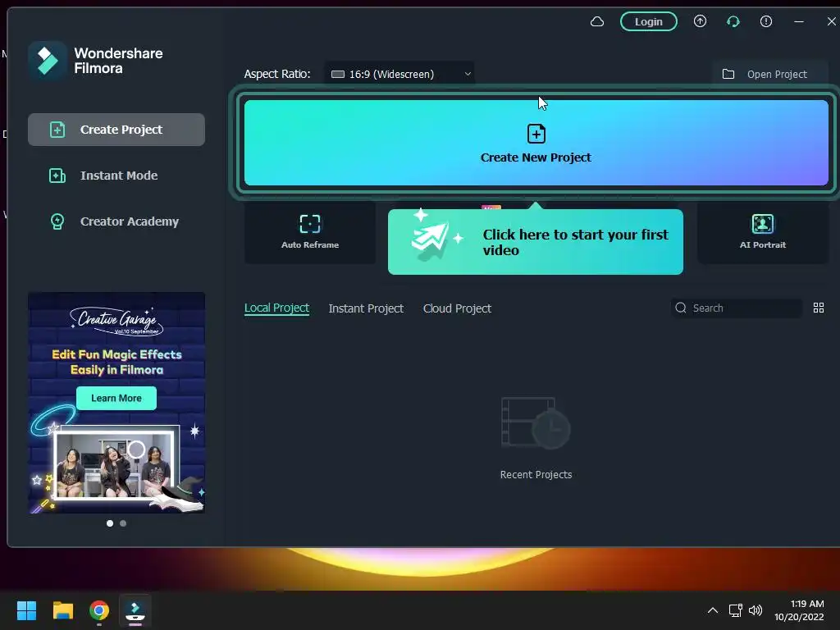Switch to the Local Project tab
Viewport: 840px width, 630px height.
click(276, 308)
